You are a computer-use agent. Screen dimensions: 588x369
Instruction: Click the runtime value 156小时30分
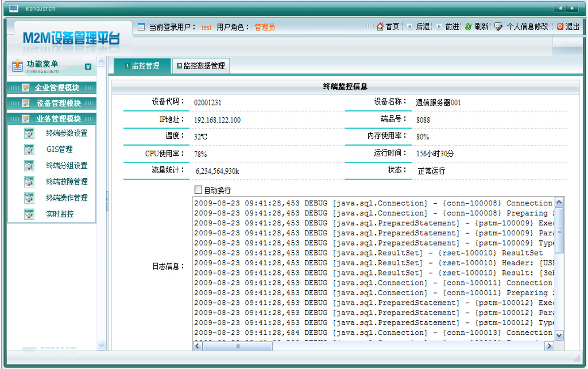[435, 154]
